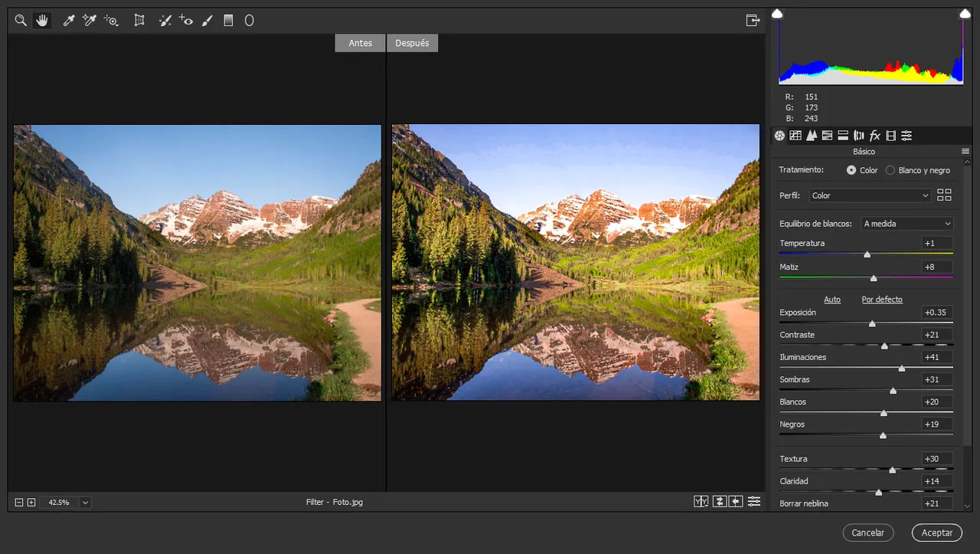This screenshot has height=554, width=980.
Task: Select the Adjustment Brush tool
Action: click(x=207, y=21)
